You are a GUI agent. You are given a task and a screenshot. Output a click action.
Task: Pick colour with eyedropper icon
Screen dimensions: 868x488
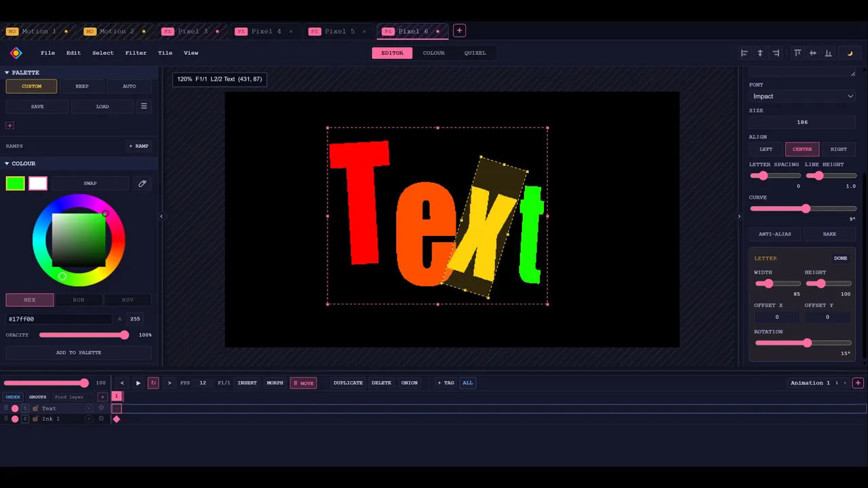(142, 184)
